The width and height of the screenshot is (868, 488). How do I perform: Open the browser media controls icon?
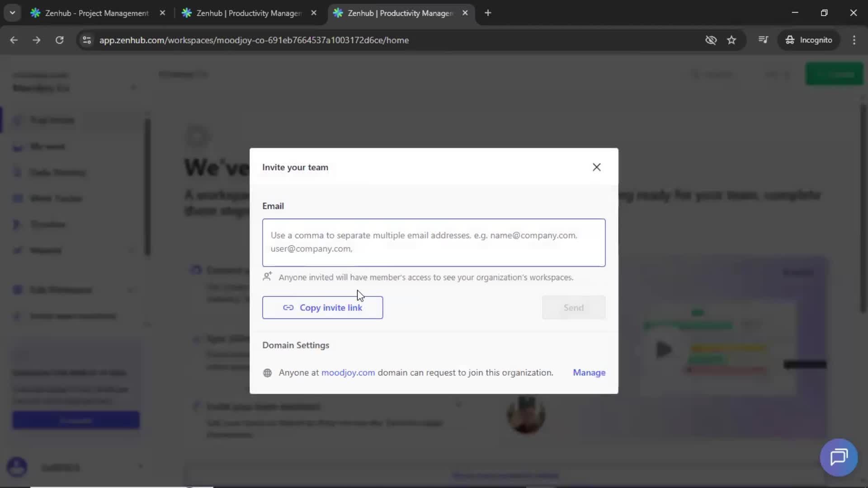click(x=763, y=40)
